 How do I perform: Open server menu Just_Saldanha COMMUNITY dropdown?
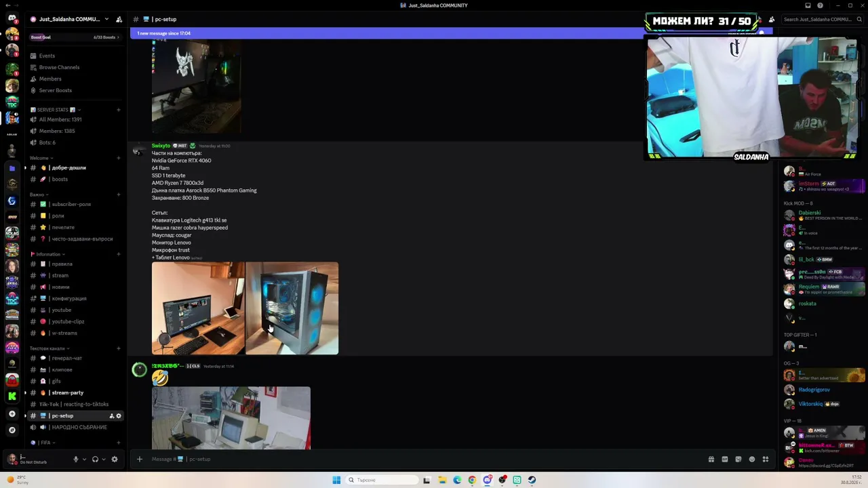click(x=69, y=19)
